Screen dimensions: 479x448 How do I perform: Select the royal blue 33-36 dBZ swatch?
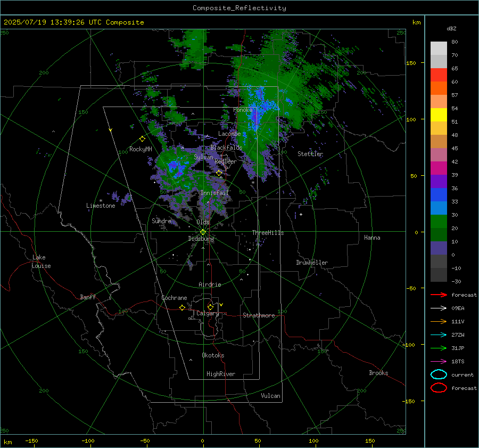coord(439,195)
